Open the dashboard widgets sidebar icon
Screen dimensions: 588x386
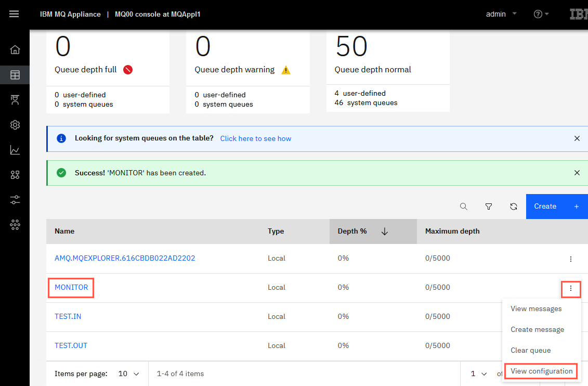[15, 175]
